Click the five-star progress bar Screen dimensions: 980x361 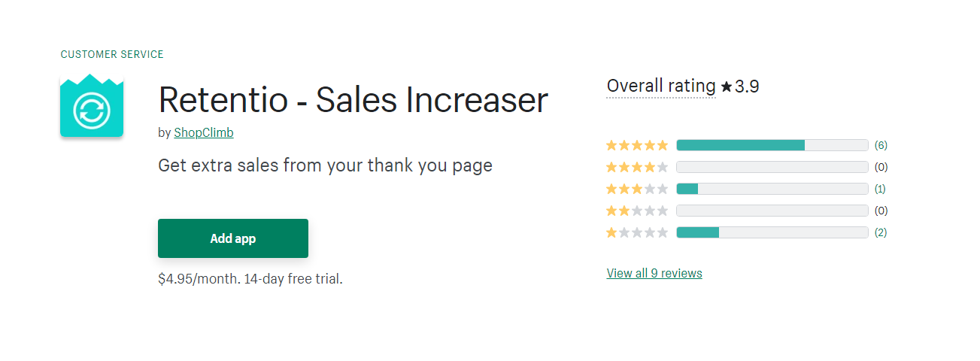772,145
